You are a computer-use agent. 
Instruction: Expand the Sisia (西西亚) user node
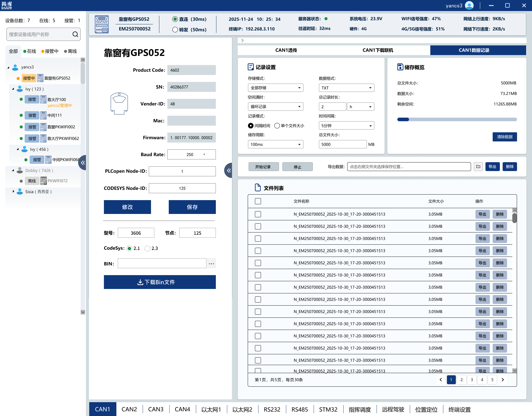[x=13, y=192]
